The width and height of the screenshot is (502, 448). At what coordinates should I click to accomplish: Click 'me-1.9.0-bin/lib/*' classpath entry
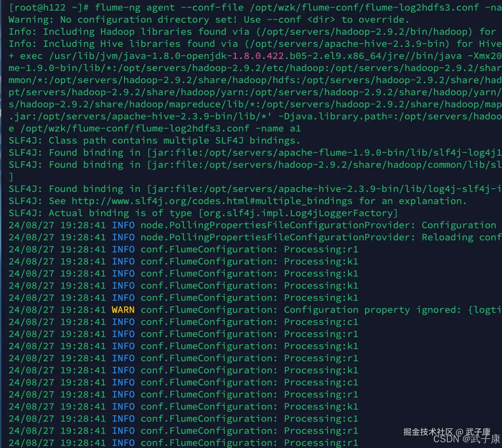point(60,68)
